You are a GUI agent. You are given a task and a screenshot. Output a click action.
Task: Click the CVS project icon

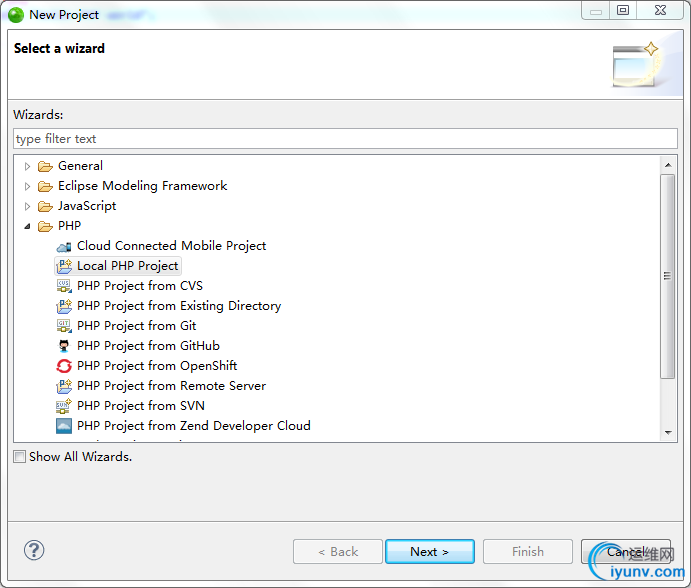click(x=64, y=286)
